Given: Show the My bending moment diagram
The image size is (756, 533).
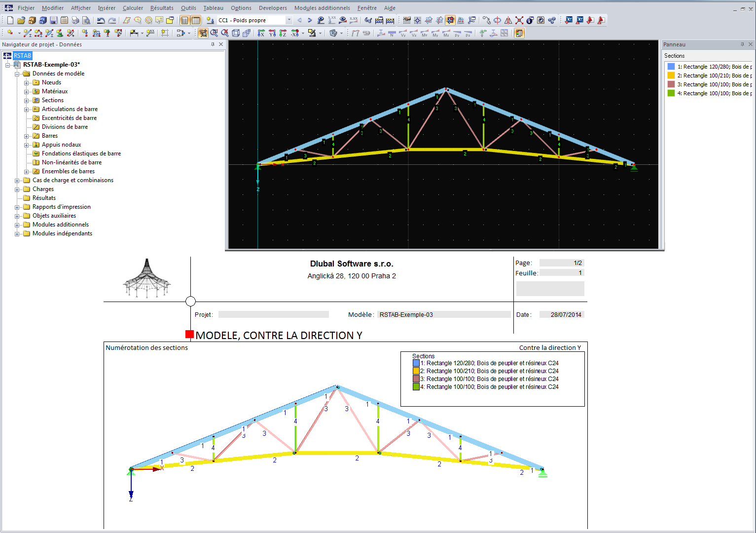Looking at the screenshot, I should coord(435,33).
